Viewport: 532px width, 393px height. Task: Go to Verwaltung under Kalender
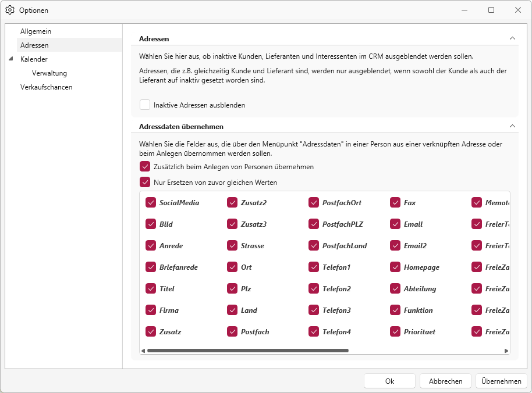pos(49,73)
